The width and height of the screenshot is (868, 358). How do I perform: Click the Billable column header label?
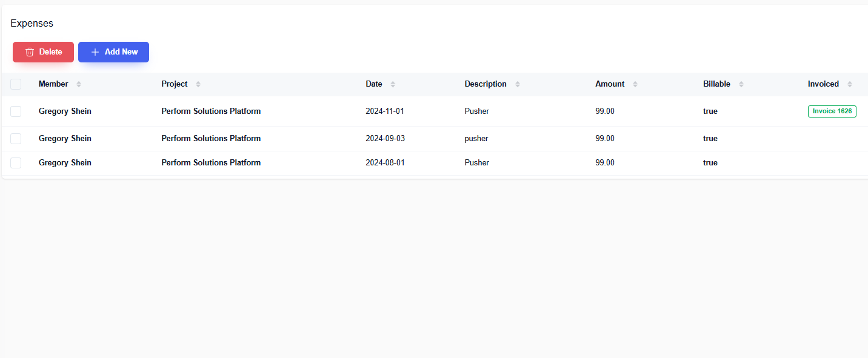[716, 84]
